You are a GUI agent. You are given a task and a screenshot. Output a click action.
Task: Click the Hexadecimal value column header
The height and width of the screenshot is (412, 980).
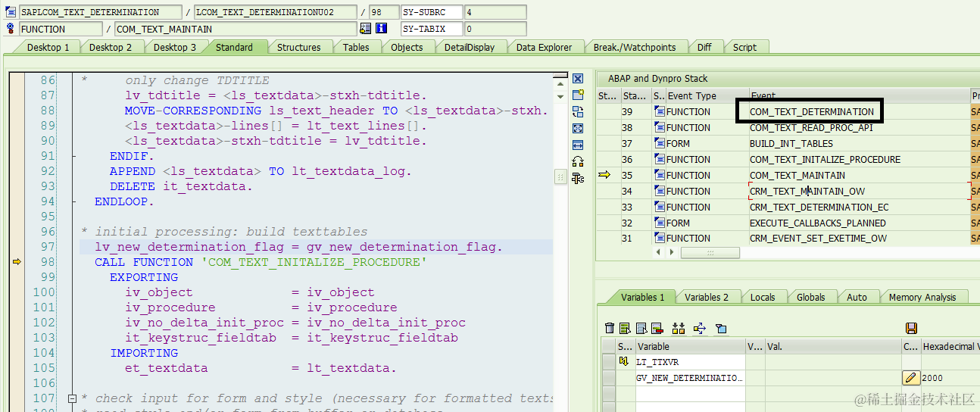950,346
